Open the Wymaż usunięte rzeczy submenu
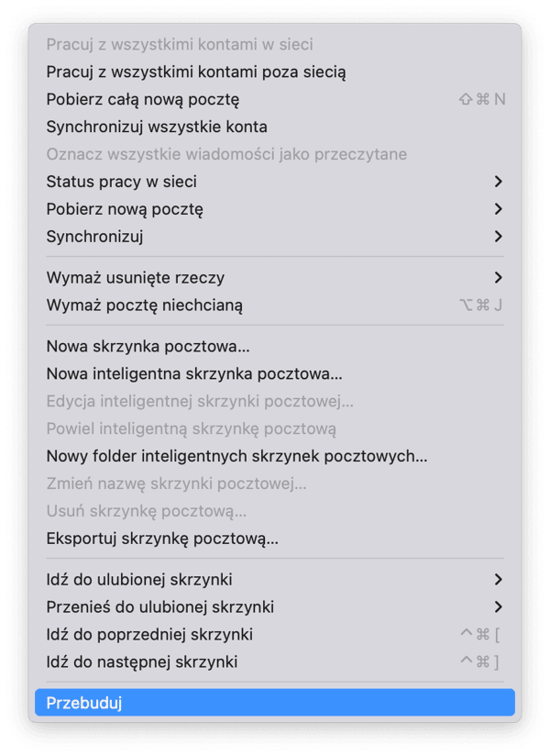Image resolution: width=550 pixels, height=756 pixels. pos(275,278)
